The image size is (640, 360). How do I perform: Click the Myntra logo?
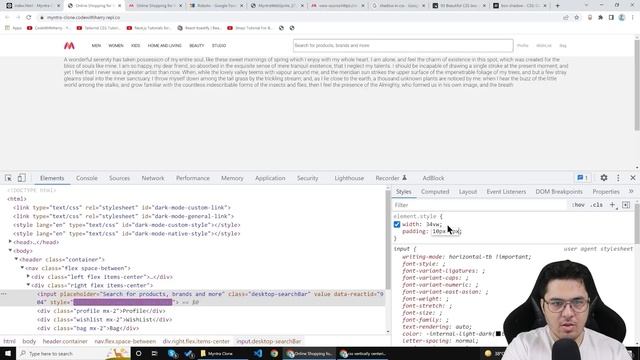(x=69, y=46)
